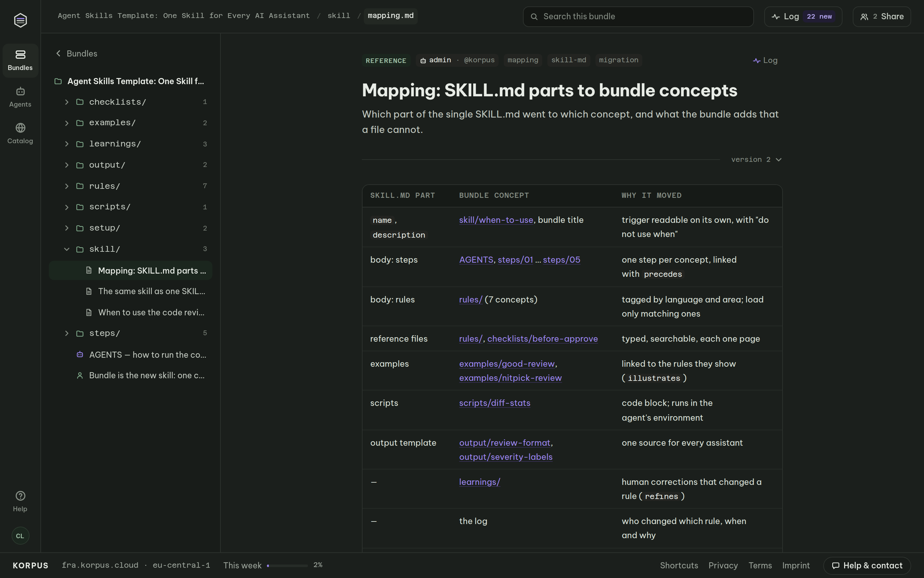This screenshot has width=924, height=578.
Task: Open the concept Log link
Action: [x=765, y=60]
